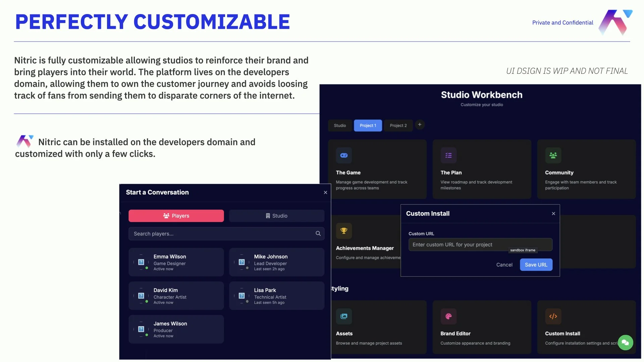Viewport: 644px width, 362px height.
Task: Open the Assets image icon
Action: click(x=344, y=316)
